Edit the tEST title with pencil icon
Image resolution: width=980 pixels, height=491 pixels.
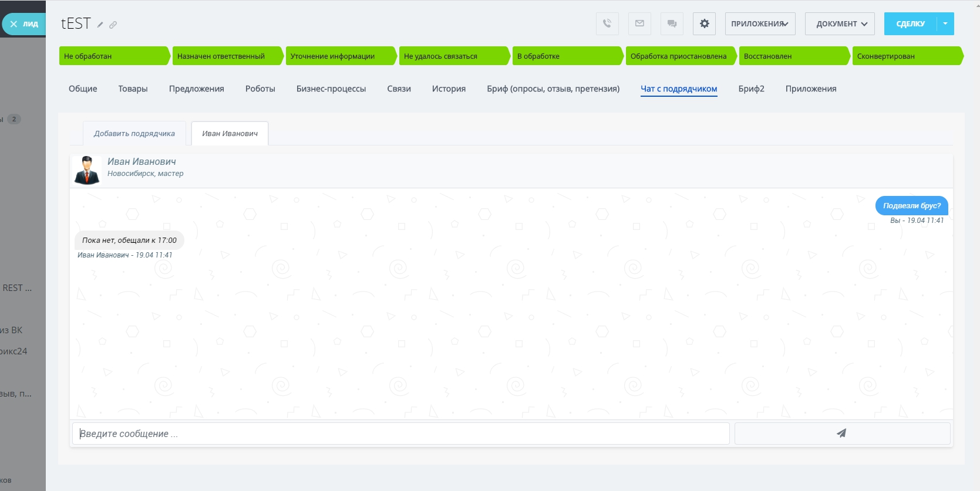[100, 25]
